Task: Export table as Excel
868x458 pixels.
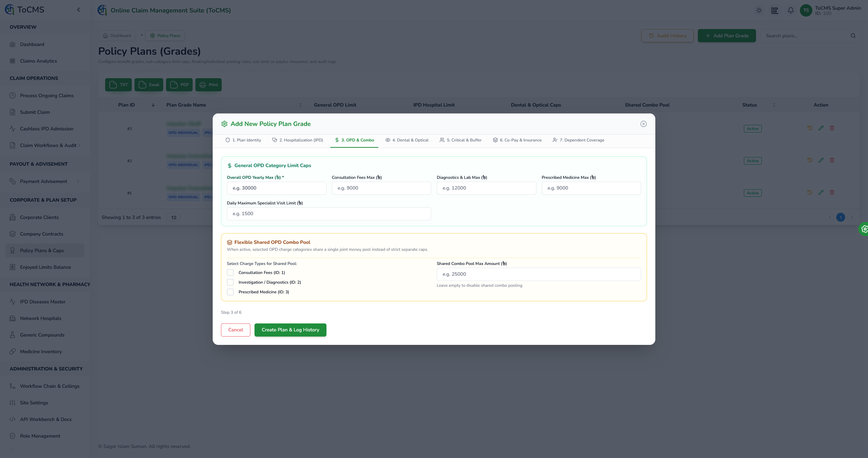Action: tap(149, 85)
